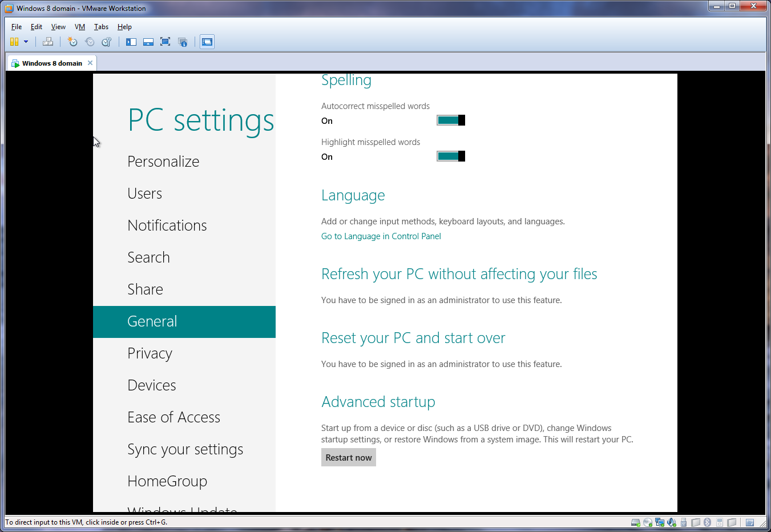Select the console view toolbar button
Screen dimensions: 771x532
tap(207, 42)
